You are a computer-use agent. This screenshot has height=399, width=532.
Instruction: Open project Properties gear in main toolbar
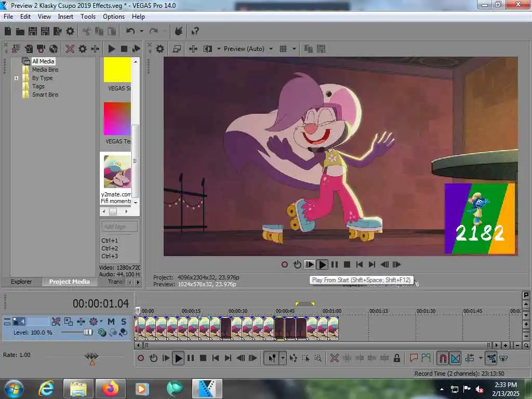[x=70, y=32]
